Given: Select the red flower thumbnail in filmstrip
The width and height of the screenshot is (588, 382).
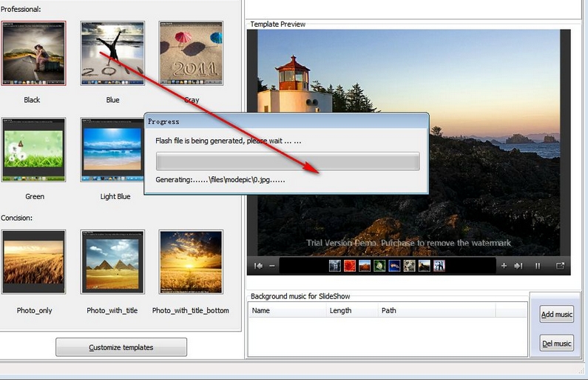Looking at the screenshot, I should pos(350,266).
